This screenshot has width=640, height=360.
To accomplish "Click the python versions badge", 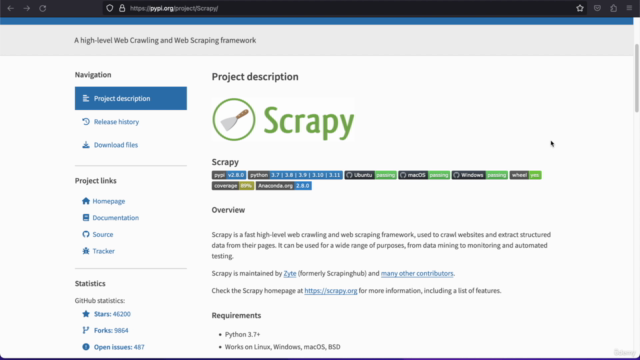I will [x=295, y=175].
